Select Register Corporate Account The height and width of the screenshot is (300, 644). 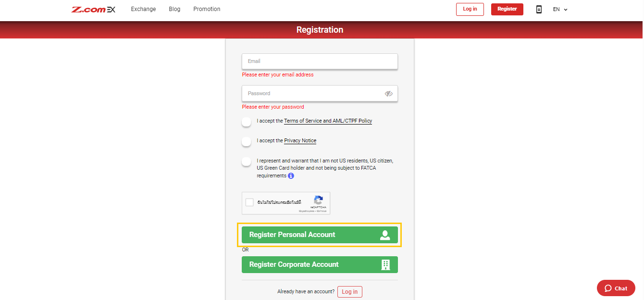click(320, 264)
